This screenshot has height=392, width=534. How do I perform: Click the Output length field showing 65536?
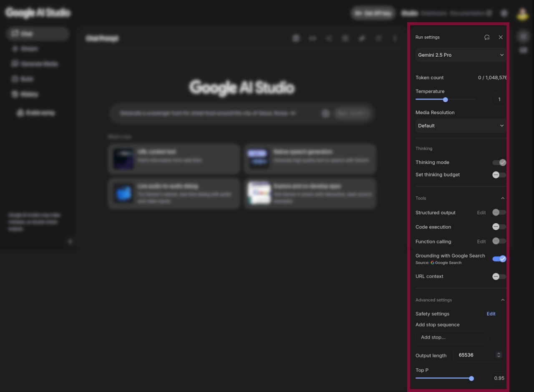pyautogui.click(x=478, y=355)
